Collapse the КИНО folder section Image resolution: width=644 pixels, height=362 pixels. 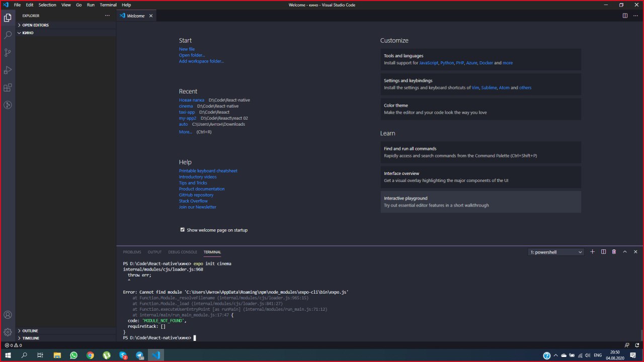click(x=66, y=33)
